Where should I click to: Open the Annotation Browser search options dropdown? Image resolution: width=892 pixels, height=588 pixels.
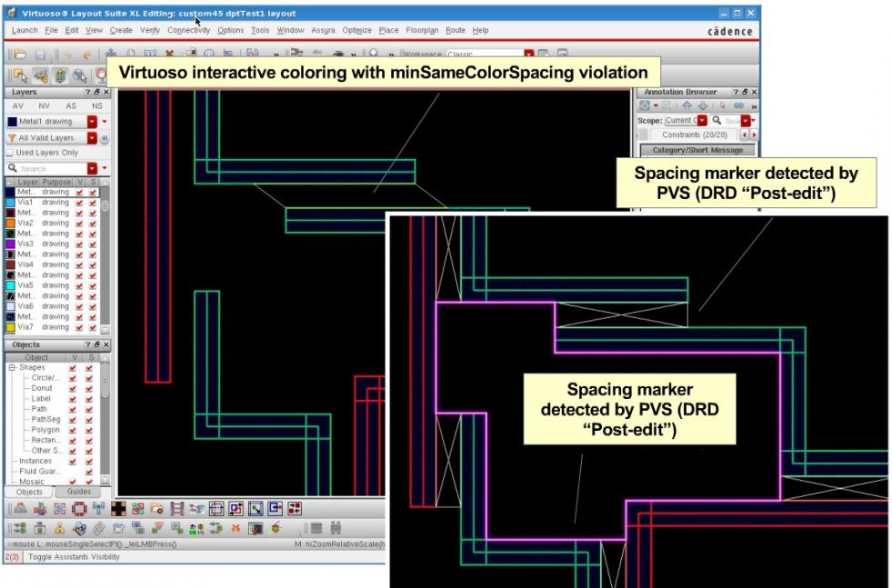click(746, 121)
